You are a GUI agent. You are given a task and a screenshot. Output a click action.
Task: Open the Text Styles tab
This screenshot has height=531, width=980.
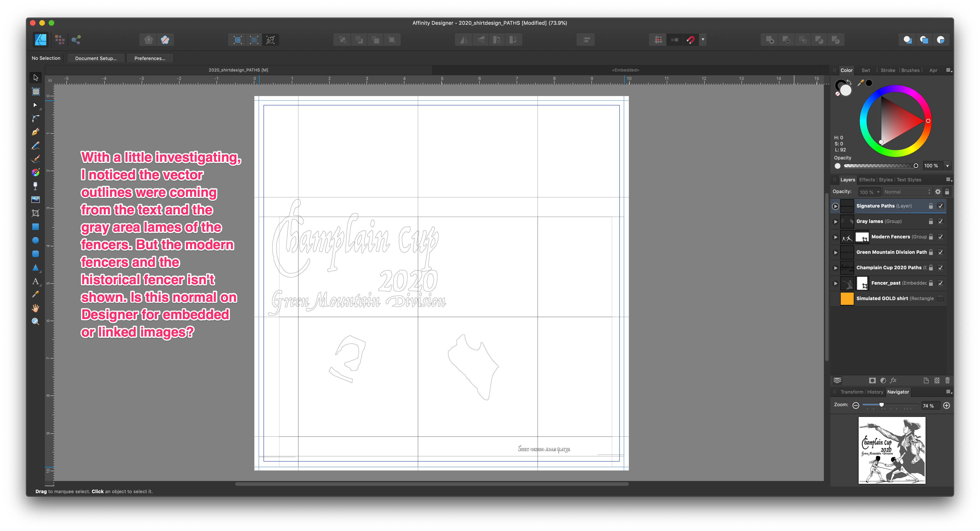pos(909,180)
